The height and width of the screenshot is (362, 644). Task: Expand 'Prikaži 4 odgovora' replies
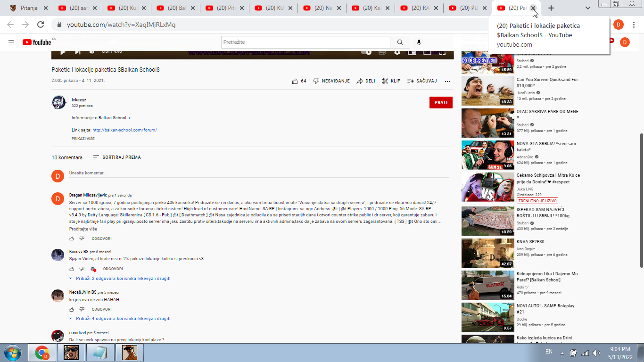120,319
